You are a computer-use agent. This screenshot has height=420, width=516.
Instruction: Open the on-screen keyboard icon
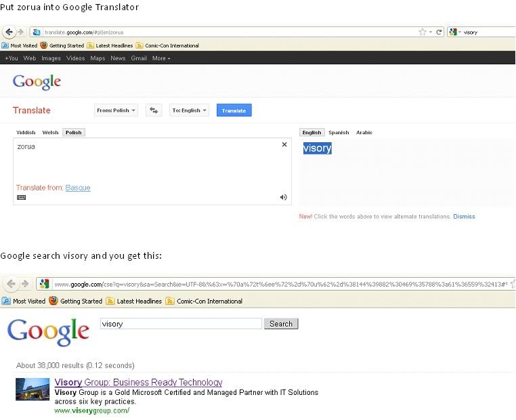pyautogui.click(x=22, y=198)
